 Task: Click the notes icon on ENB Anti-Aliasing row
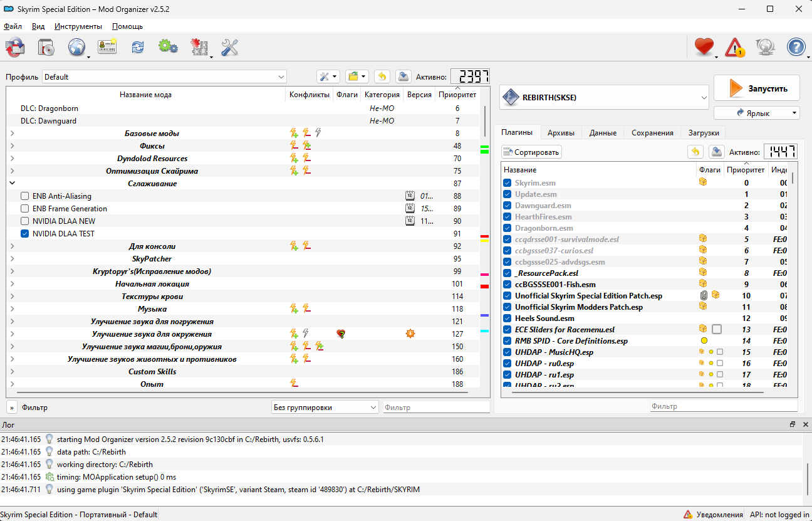(x=410, y=196)
